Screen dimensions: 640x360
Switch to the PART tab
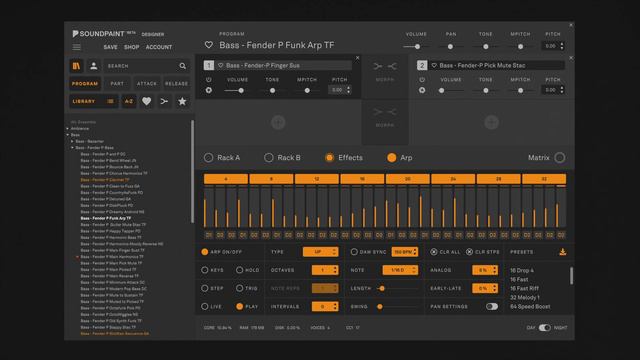117,83
